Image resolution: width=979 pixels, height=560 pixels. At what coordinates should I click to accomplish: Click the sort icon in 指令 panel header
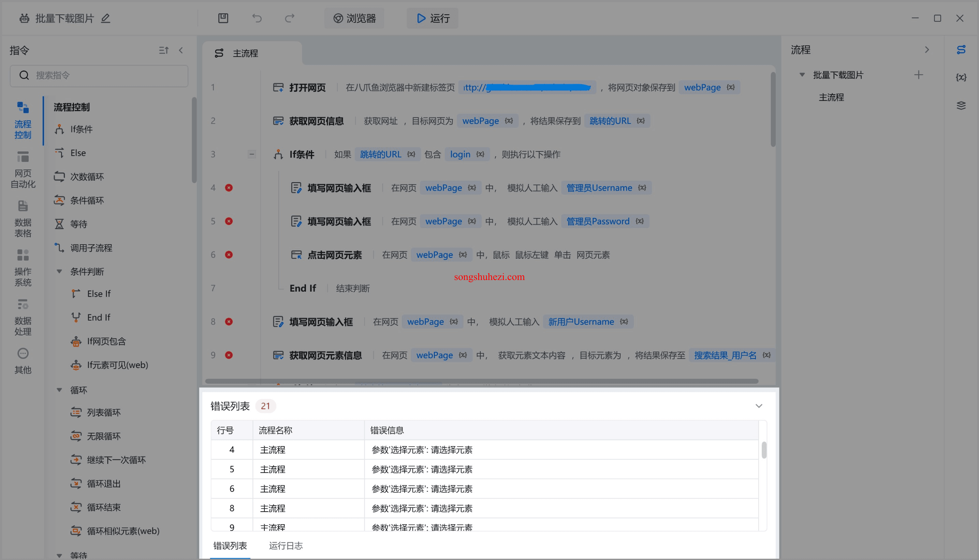click(164, 50)
